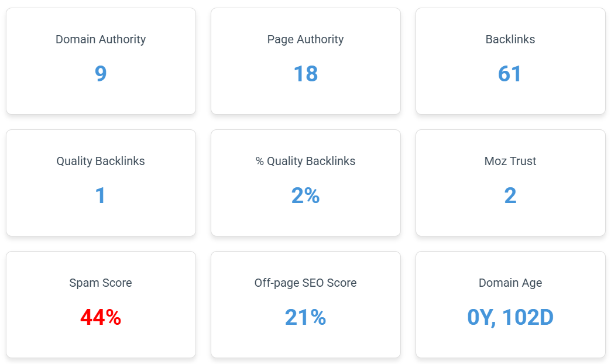Select the Moz Trust value 2

tap(510, 195)
